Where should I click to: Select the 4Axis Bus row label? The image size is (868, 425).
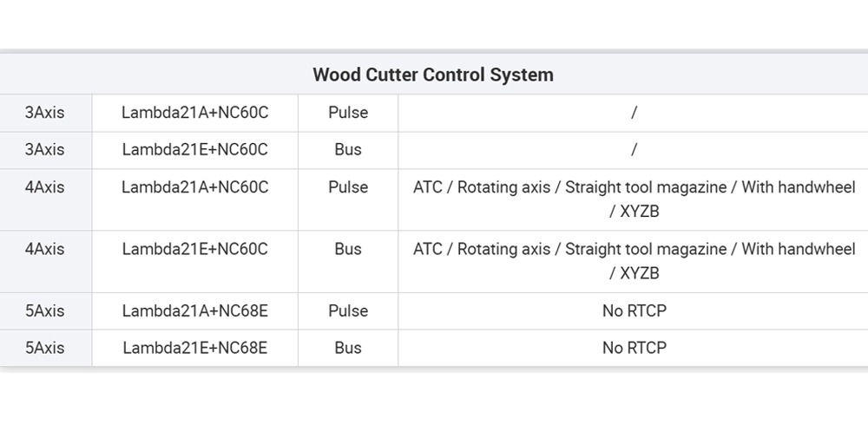tap(45, 249)
